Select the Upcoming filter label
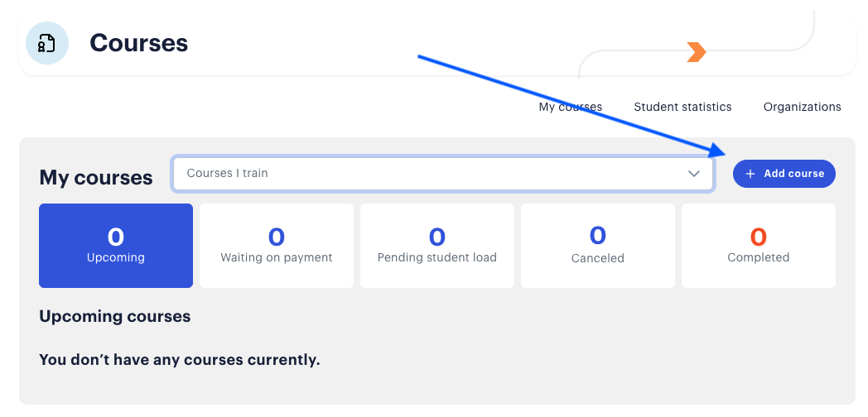The width and height of the screenshot is (868, 417). pos(116,257)
